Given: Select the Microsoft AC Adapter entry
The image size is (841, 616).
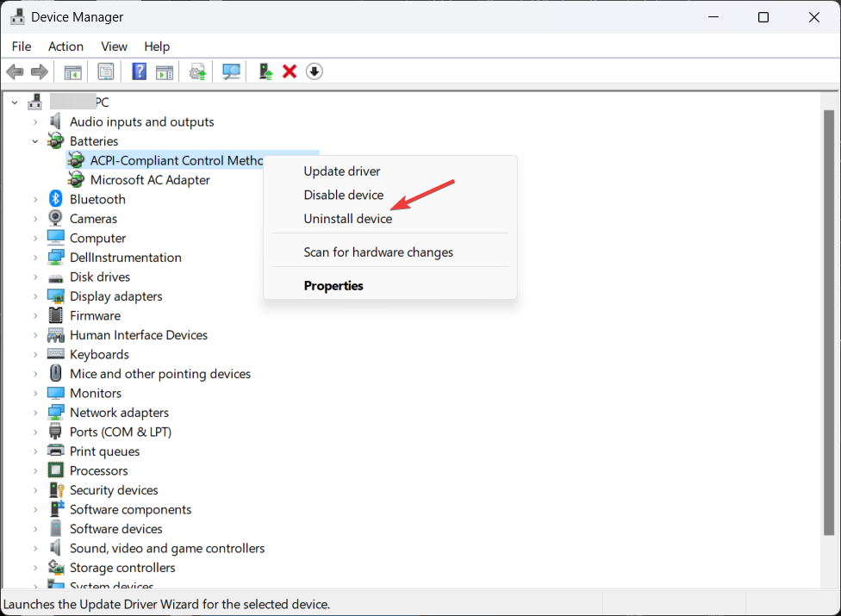Looking at the screenshot, I should [x=150, y=179].
